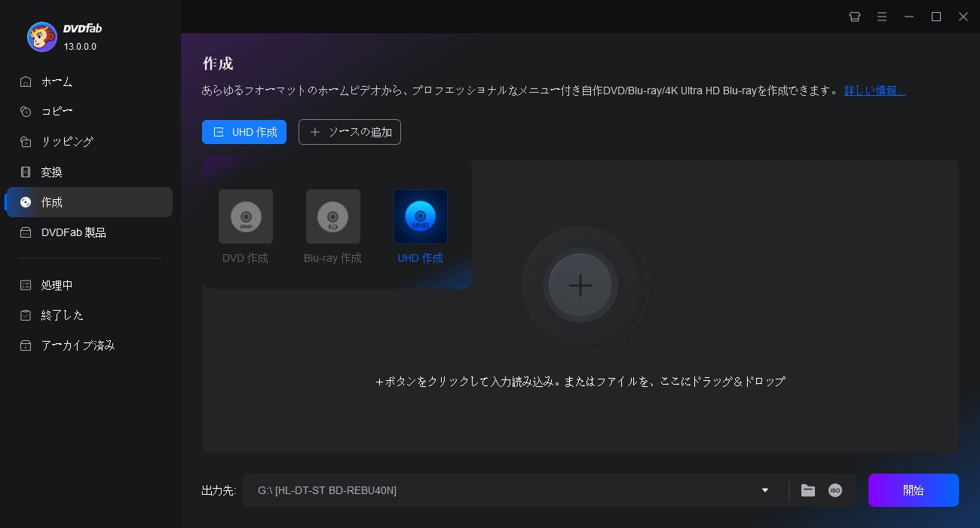
Task: Click the output folder icon
Action: pos(808,490)
